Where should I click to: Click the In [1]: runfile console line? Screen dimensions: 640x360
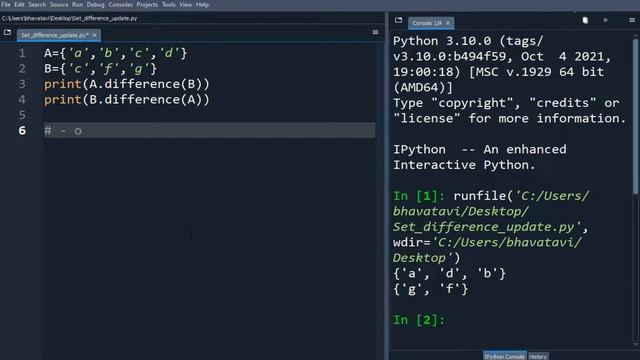(x=491, y=196)
